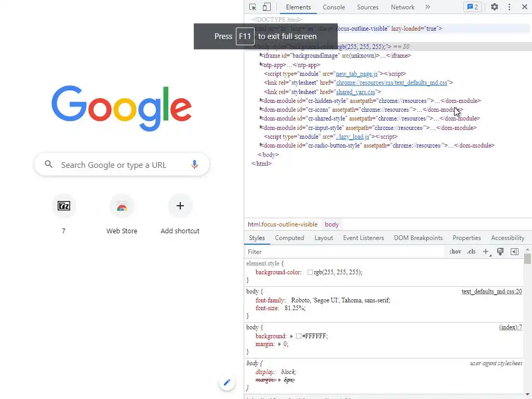532x399 pixels.
Task: Click the display block value
Action: tap(288, 372)
